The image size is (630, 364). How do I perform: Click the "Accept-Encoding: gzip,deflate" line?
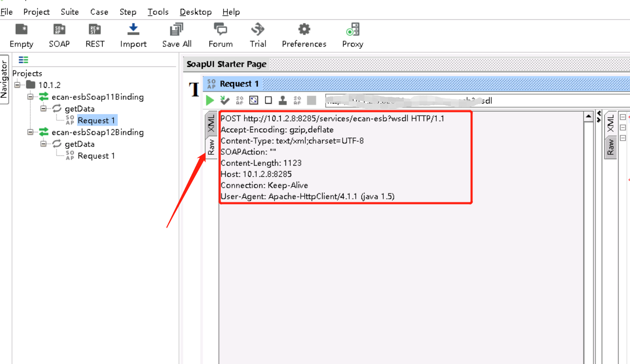(277, 130)
